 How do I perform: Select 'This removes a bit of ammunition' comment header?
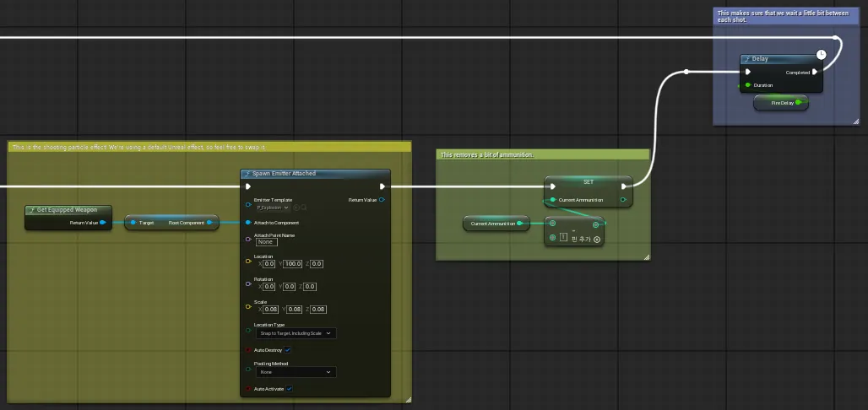(x=542, y=155)
